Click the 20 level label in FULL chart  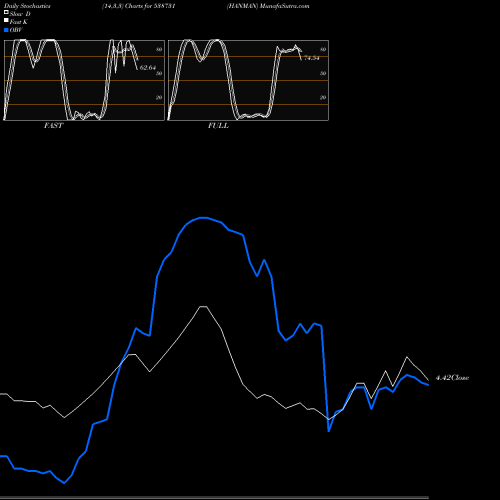point(323,97)
